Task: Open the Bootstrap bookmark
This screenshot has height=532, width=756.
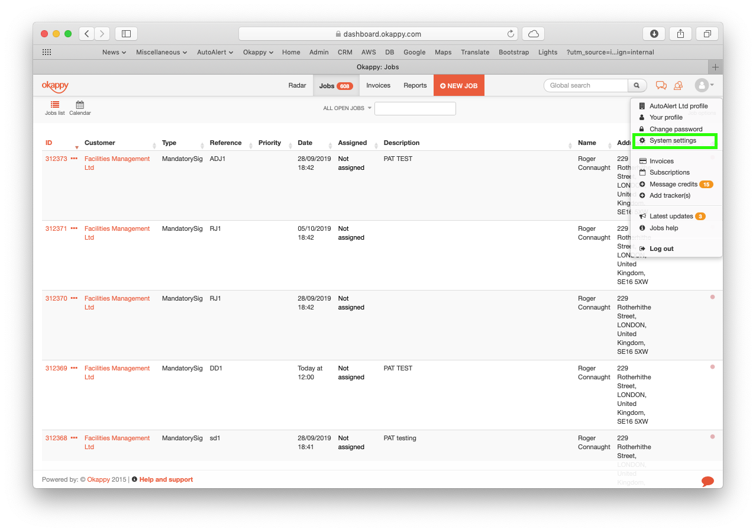Action: (514, 52)
